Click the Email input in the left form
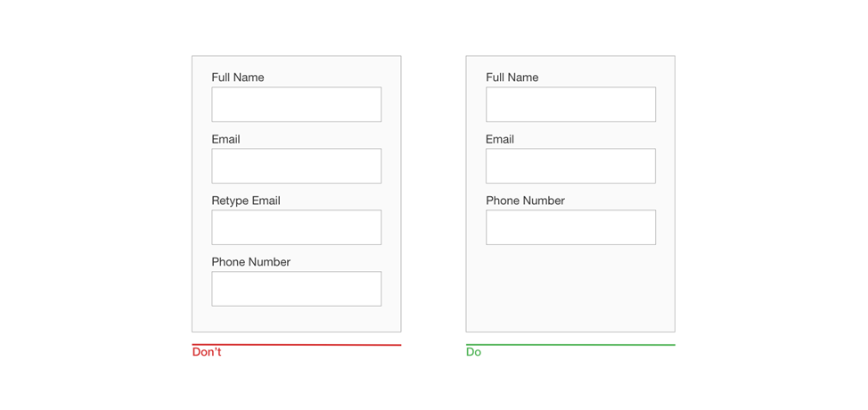868x410 pixels. point(296,166)
